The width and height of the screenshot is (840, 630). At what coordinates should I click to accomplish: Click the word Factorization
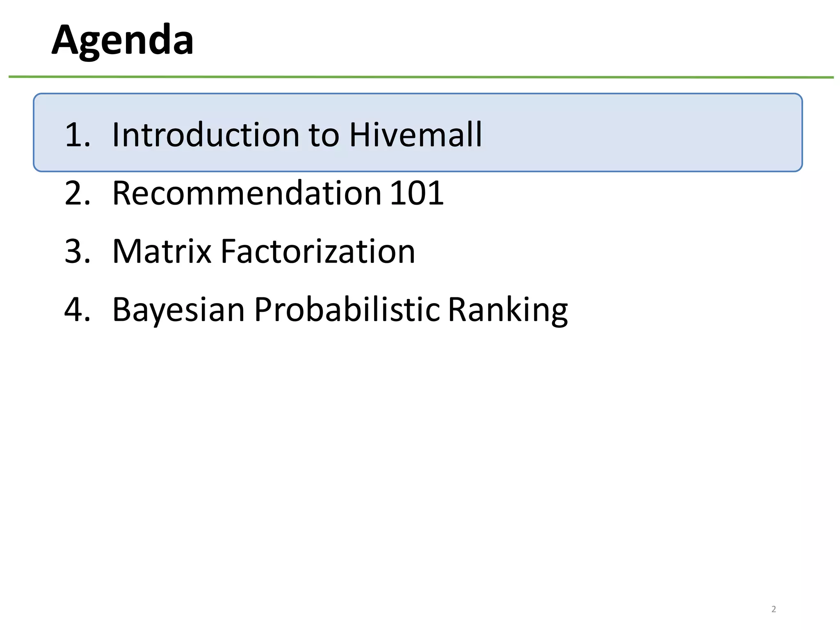pos(318,251)
